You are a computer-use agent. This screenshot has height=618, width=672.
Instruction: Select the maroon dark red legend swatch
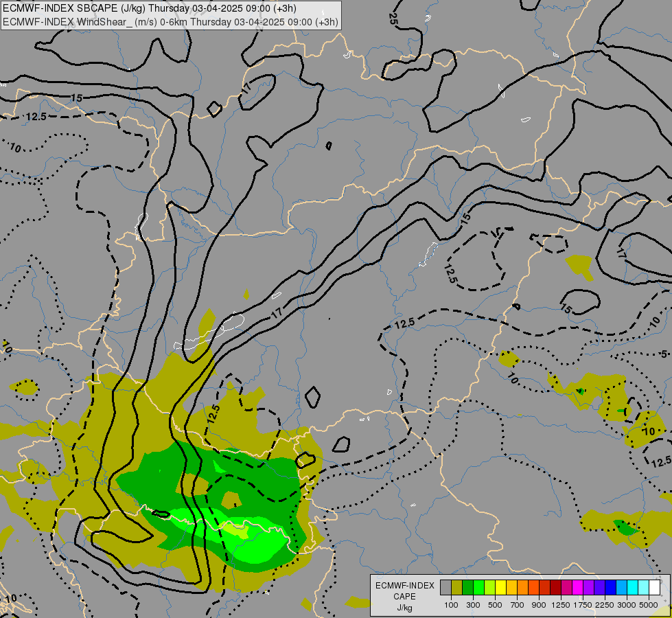pos(556,587)
